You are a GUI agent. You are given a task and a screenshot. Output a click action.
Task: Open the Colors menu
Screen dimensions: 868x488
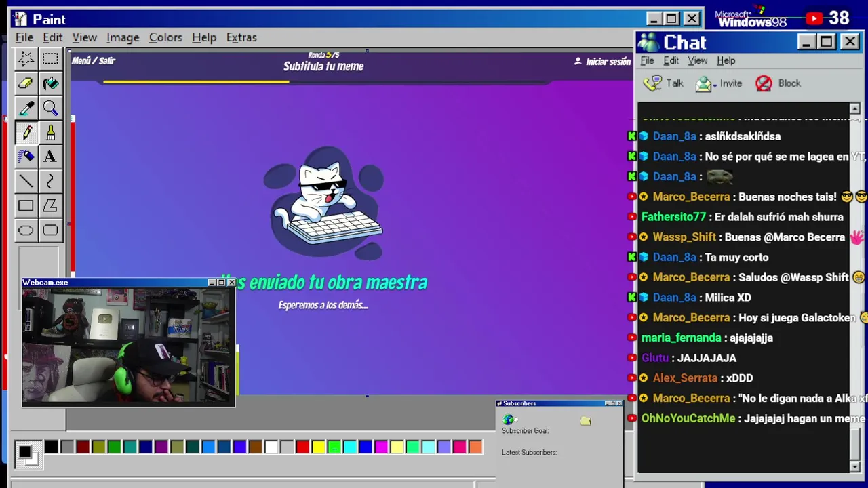[165, 37]
